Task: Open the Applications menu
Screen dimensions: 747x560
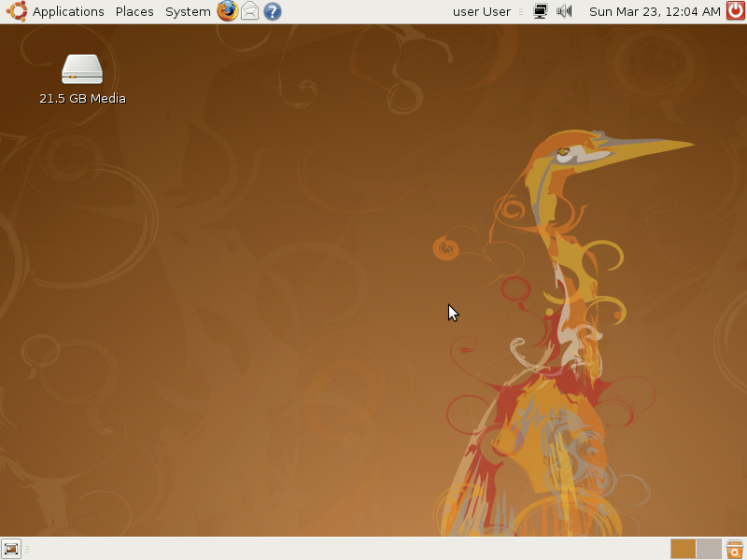Action: (68, 11)
